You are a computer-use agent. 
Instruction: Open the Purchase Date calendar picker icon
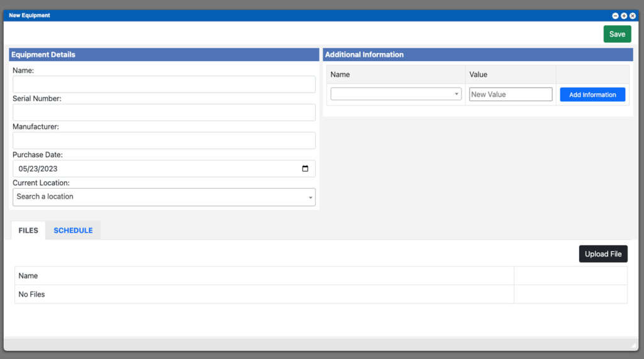[x=305, y=168]
